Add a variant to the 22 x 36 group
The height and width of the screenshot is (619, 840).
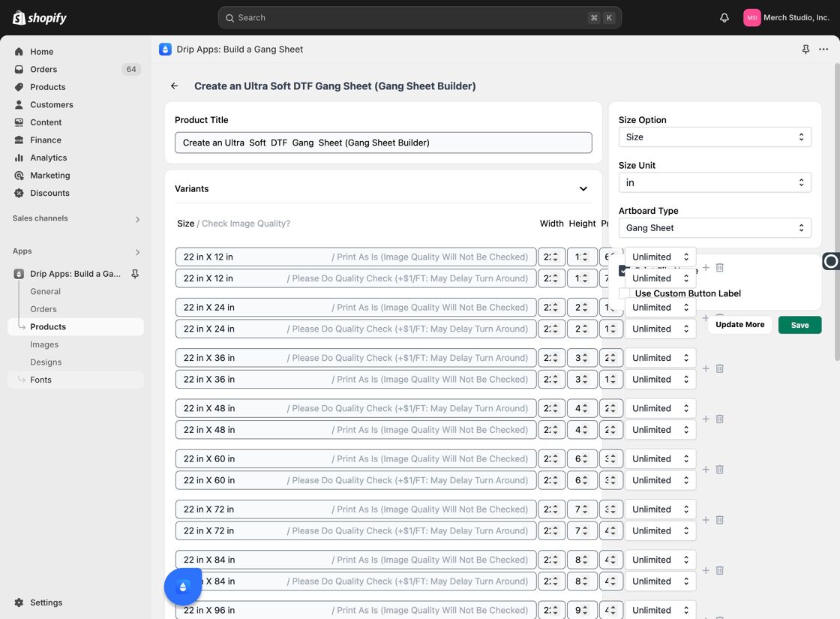[x=706, y=368]
